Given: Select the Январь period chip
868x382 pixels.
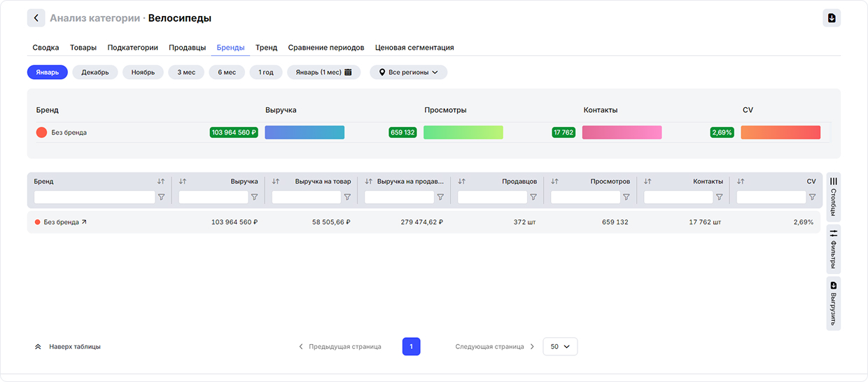Looking at the screenshot, I should click(48, 72).
